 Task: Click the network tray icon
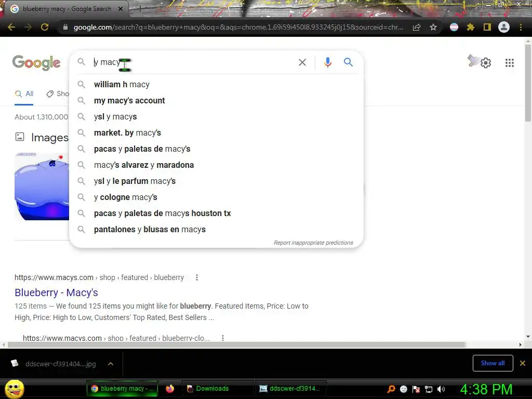[429, 390]
